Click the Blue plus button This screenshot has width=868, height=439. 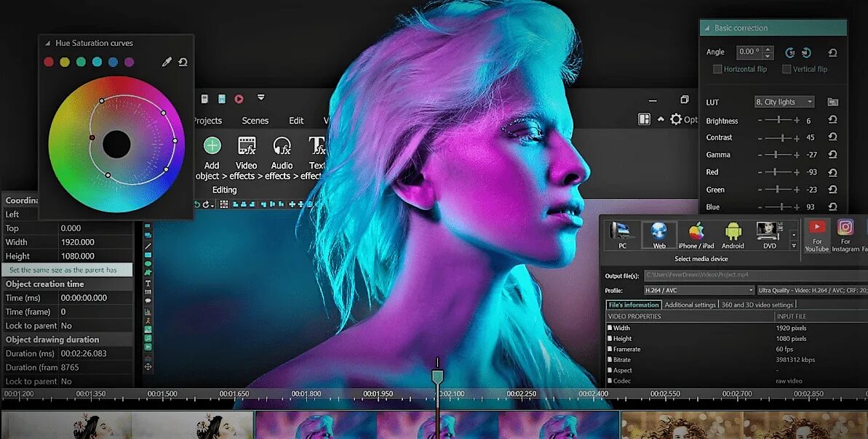click(x=797, y=207)
